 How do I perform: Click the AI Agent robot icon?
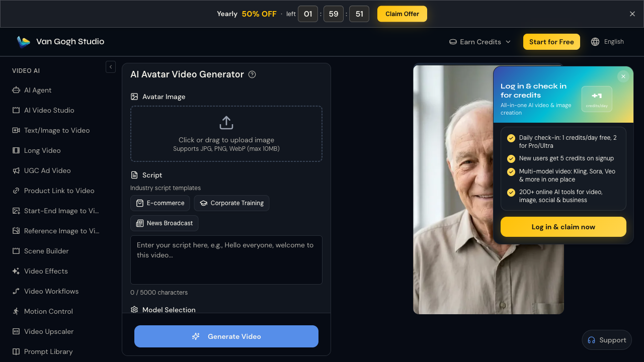(16, 90)
